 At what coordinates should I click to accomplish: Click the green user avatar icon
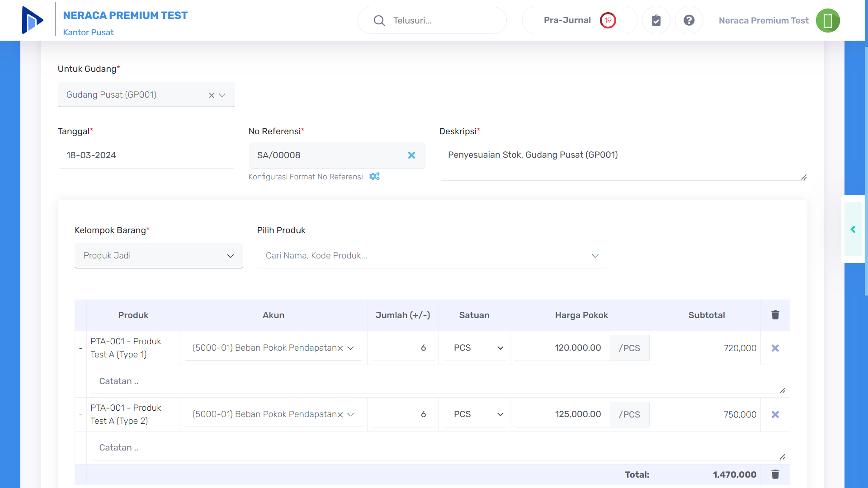(827, 20)
